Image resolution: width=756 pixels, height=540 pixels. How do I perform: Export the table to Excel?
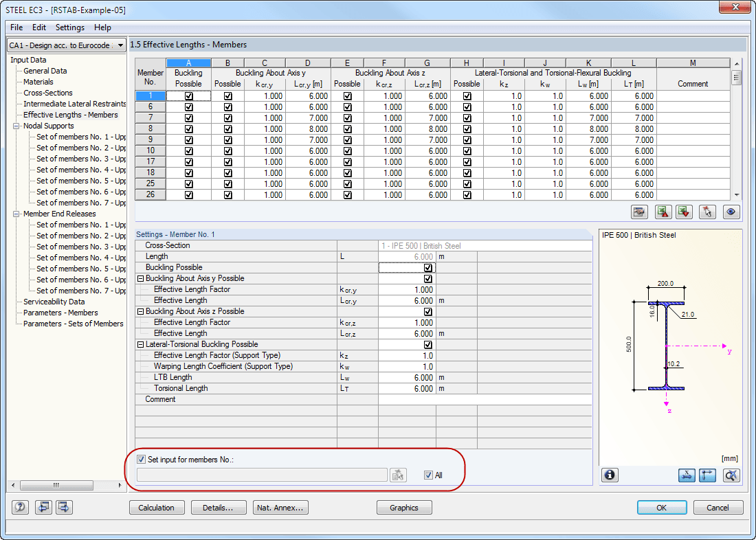pyautogui.click(x=663, y=212)
